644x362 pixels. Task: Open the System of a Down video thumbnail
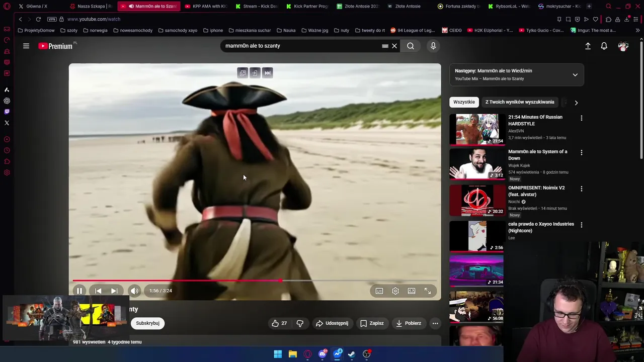pos(476,163)
